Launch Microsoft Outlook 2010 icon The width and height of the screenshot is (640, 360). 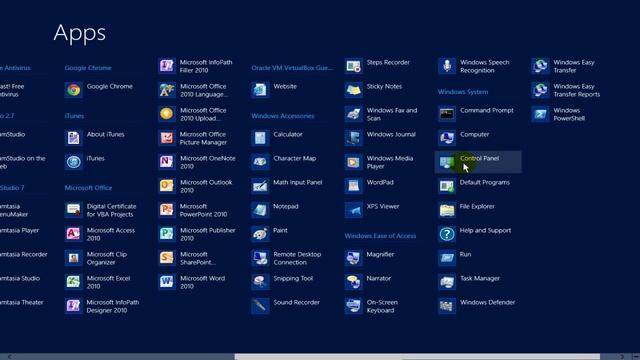coord(167,186)
